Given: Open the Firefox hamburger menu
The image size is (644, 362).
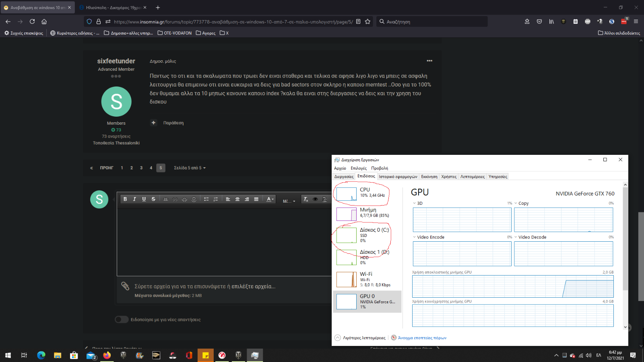Looking at the screenshot, I should click(636, 22).
